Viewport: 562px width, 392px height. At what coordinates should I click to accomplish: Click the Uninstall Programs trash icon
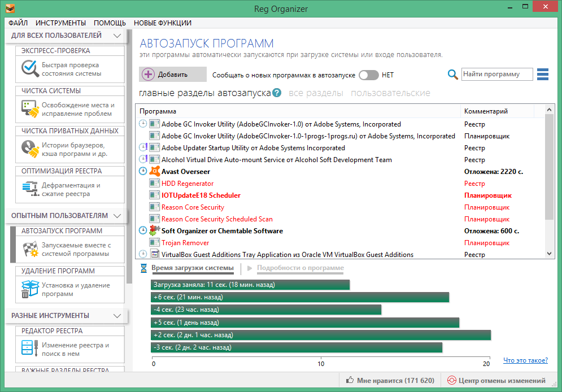29,289
